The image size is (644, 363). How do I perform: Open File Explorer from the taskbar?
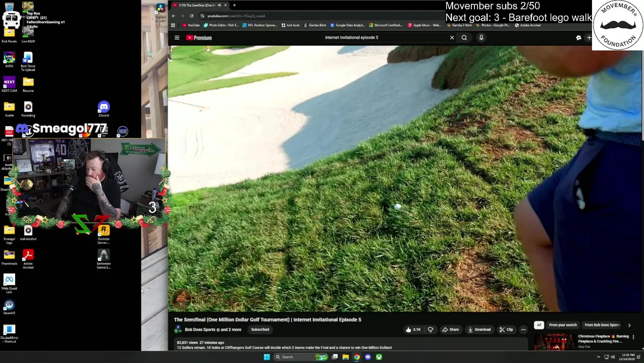pyautogui.click(x=346, y=357)
